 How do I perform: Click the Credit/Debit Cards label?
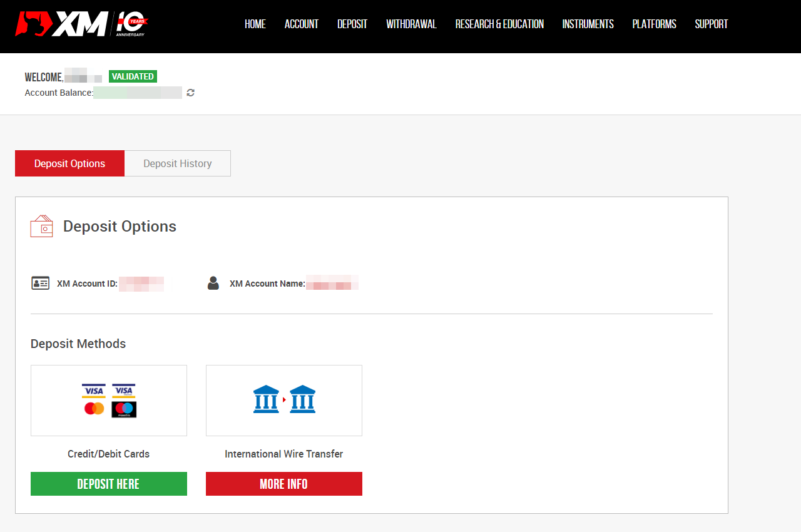[109, 454]
